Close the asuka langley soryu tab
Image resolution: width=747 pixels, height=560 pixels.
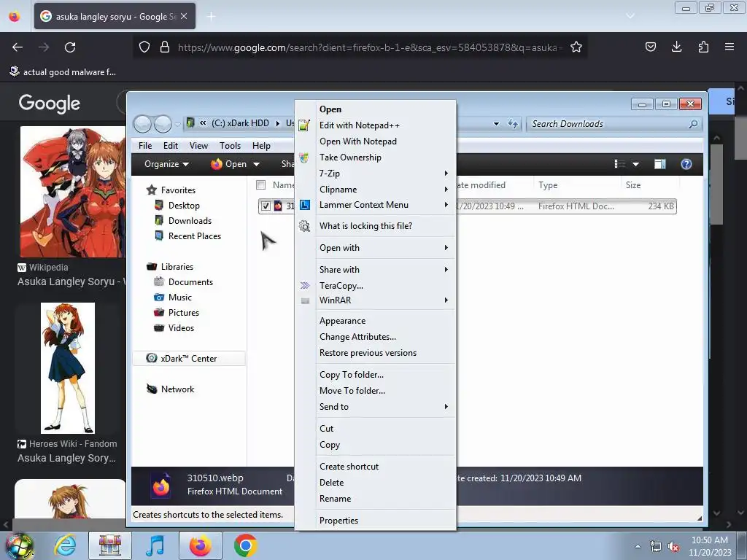pos(184,16)
